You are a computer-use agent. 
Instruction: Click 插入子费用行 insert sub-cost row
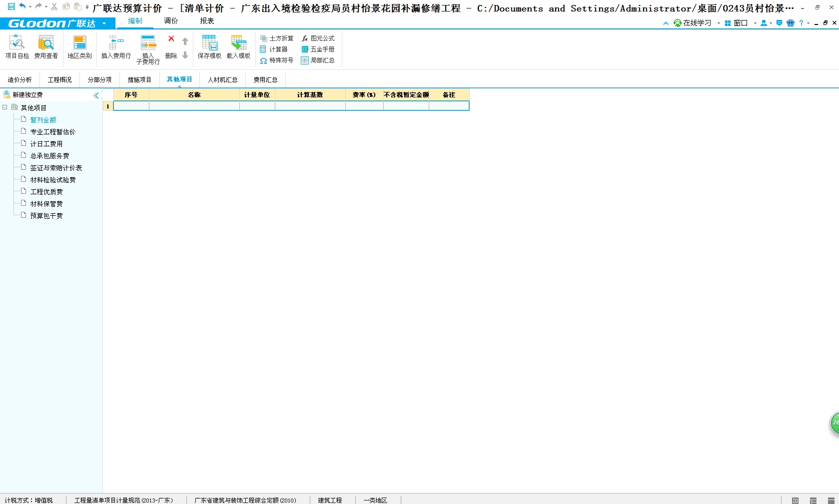[x=148, y=49]
